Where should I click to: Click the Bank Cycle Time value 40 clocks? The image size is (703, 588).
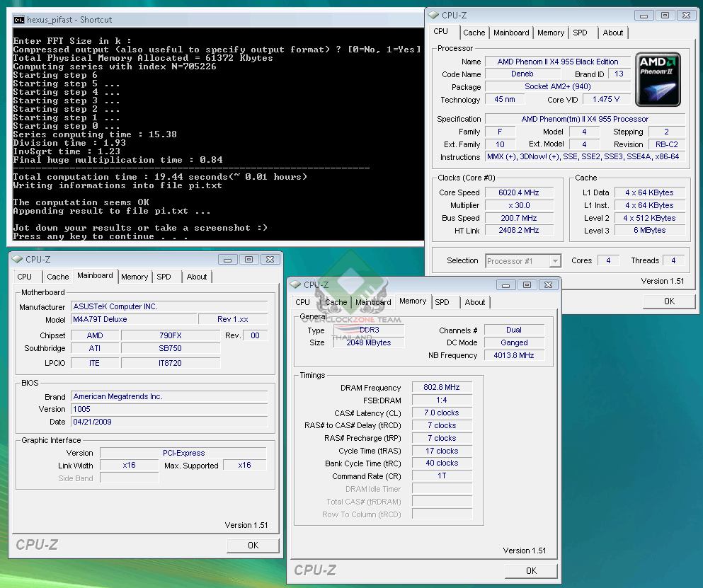[x=442, y=463]
